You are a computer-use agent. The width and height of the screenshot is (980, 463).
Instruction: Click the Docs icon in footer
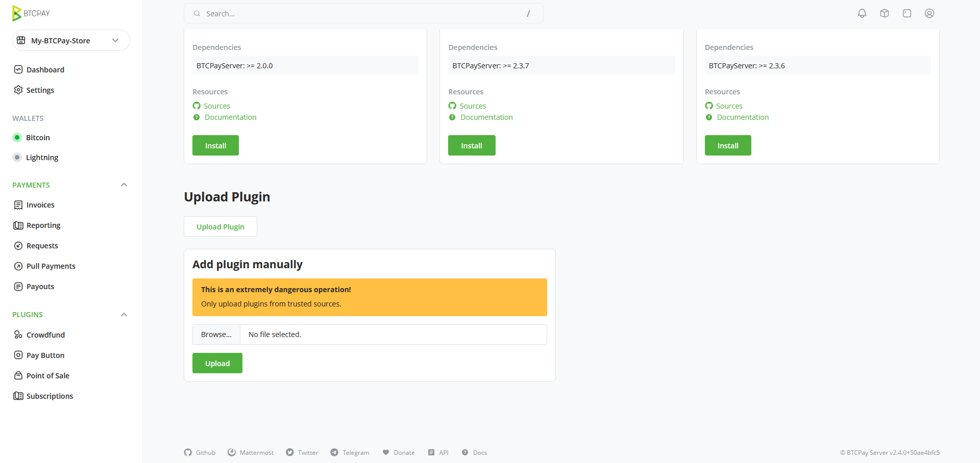point(465,452)
